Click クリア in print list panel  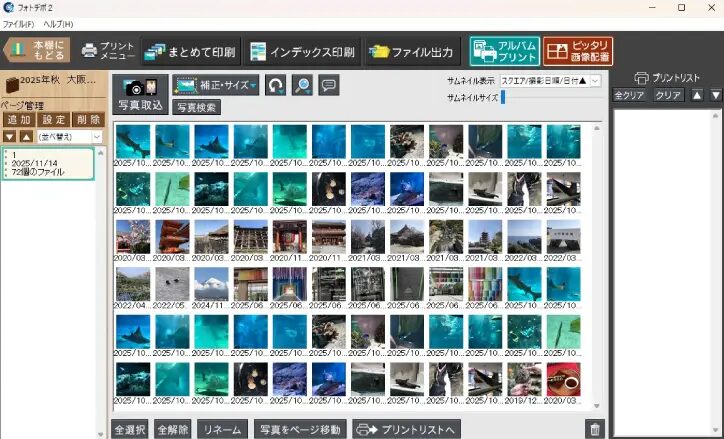[668, 95]
